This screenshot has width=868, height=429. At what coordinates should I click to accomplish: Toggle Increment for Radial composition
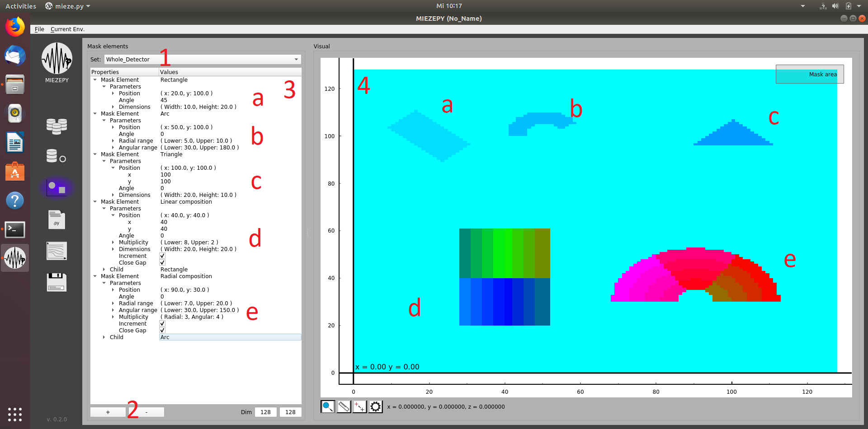162,323
